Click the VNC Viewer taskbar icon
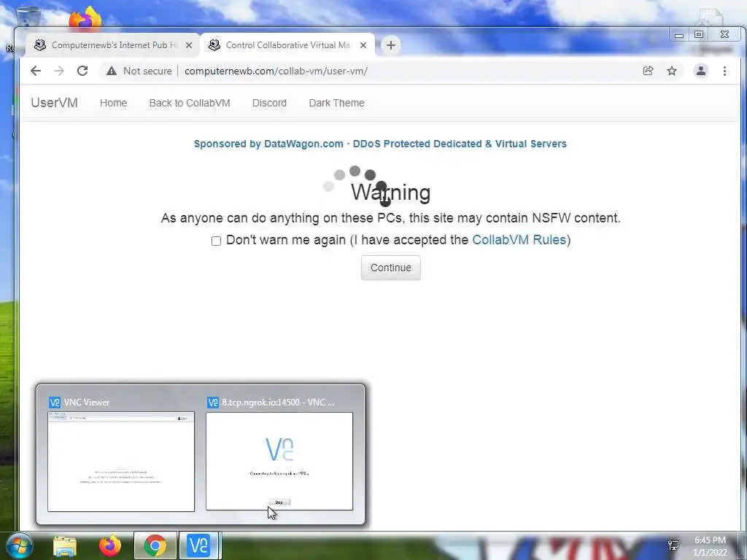 click(198, 545)
